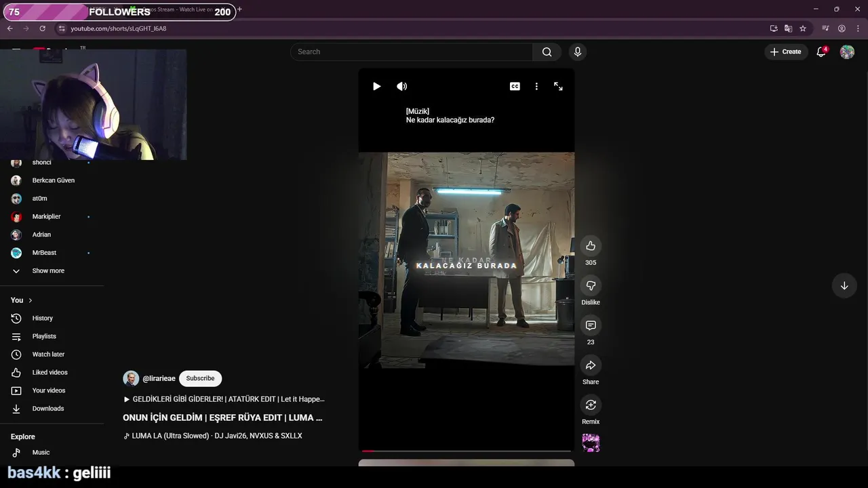This screenshot has width=868, height=488.
Task: Open browser profile icon
Action: [x=842, y=28]
